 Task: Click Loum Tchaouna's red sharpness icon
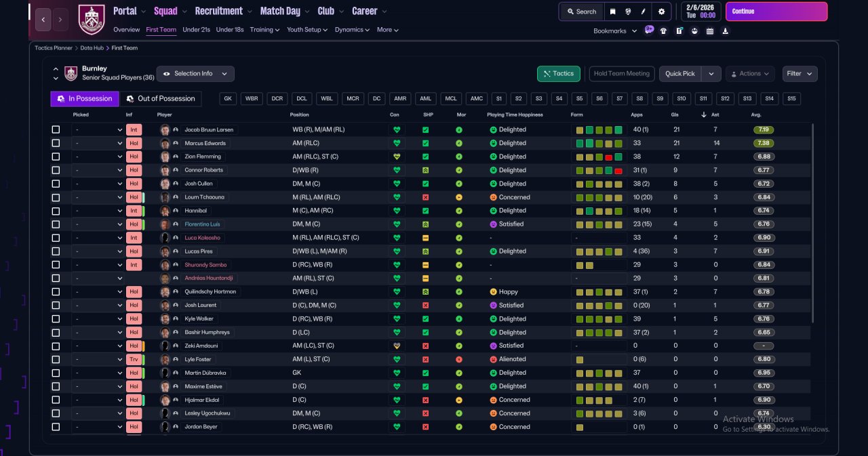pos(425,197)
